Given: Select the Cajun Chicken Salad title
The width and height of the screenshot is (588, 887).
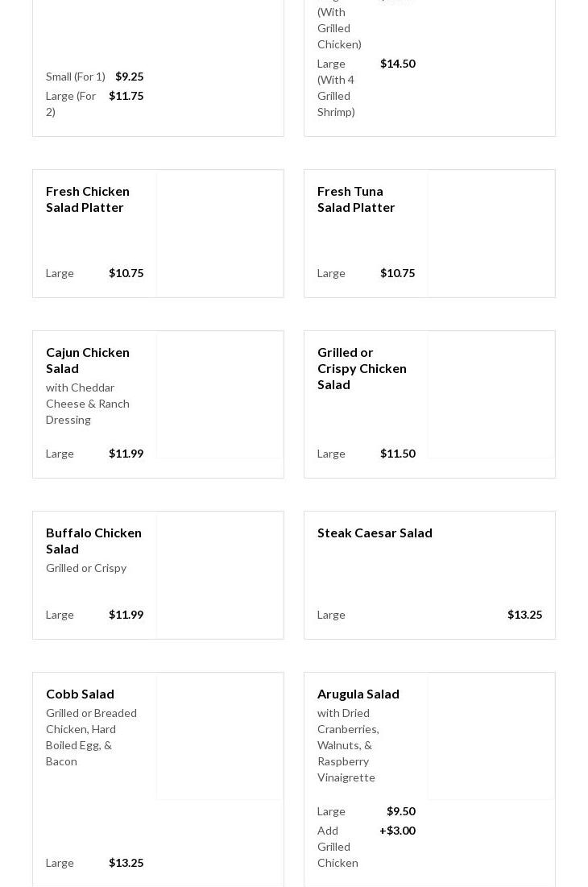Looking at the screenshot, I should [x=87, y=360].
